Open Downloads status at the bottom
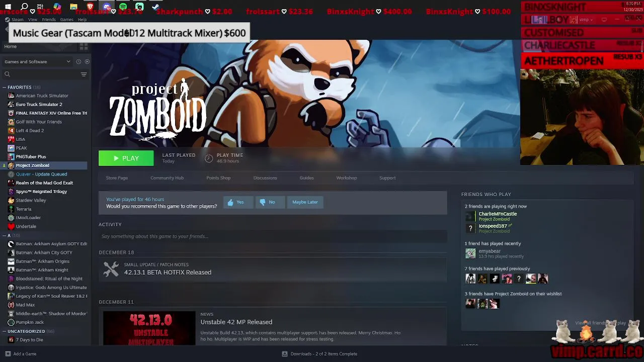644x362 pixels. pos(320,354)
